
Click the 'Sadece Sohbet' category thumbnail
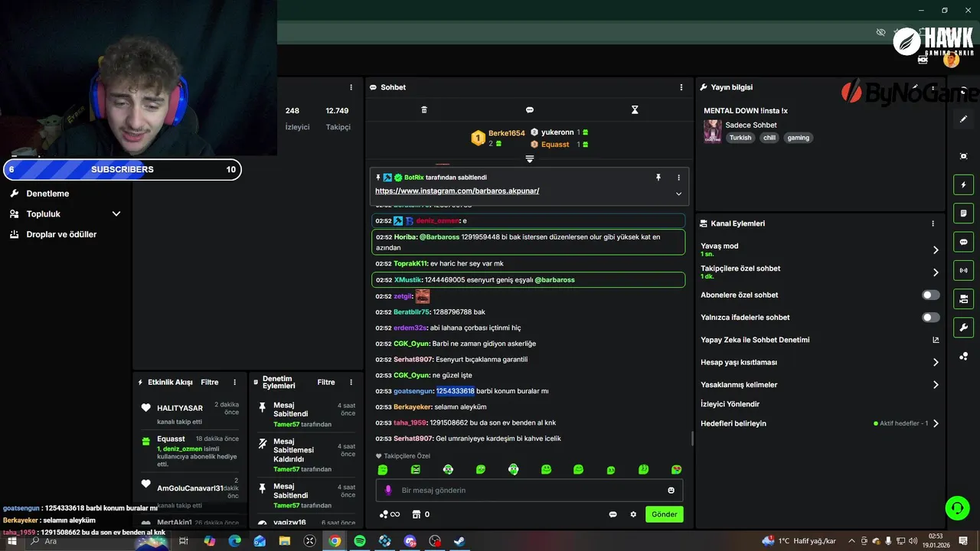713,131
